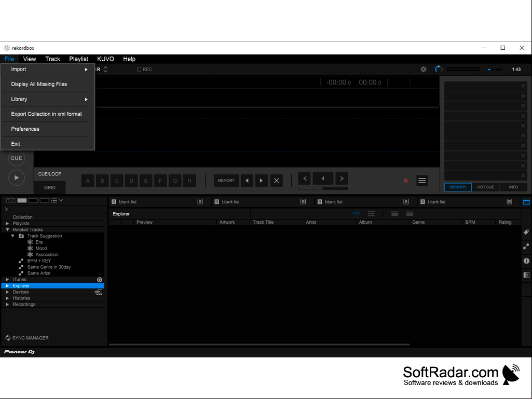Enable the REC checkbox

(139, 69)
